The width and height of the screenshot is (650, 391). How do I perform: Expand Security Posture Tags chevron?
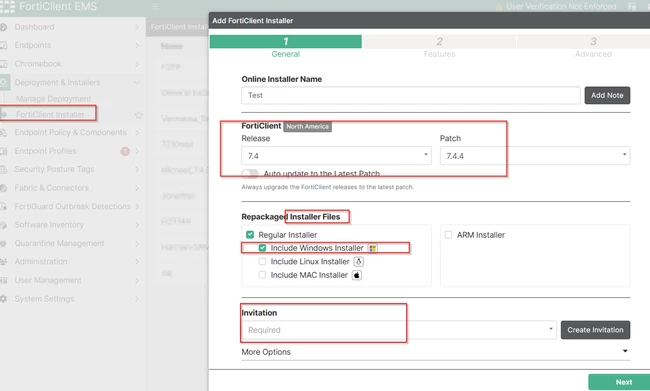tap(137, 170)
